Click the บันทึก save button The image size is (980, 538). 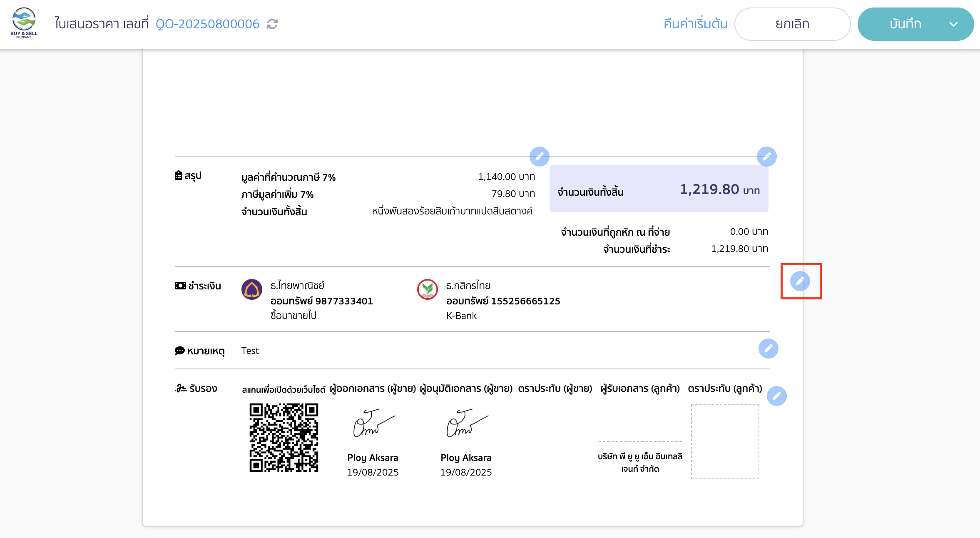pyautogui.click(x=905, y=24)
